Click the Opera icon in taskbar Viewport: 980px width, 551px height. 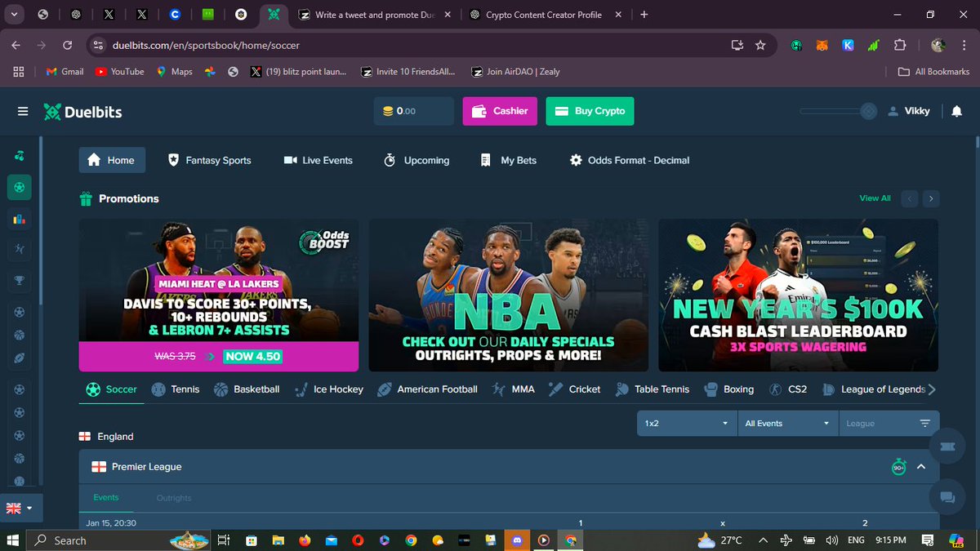[358, 540]
